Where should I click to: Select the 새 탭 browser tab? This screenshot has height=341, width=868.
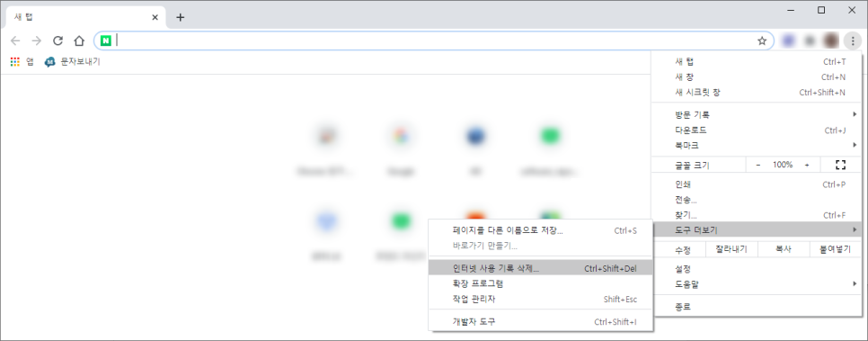(x=84, y=17)
